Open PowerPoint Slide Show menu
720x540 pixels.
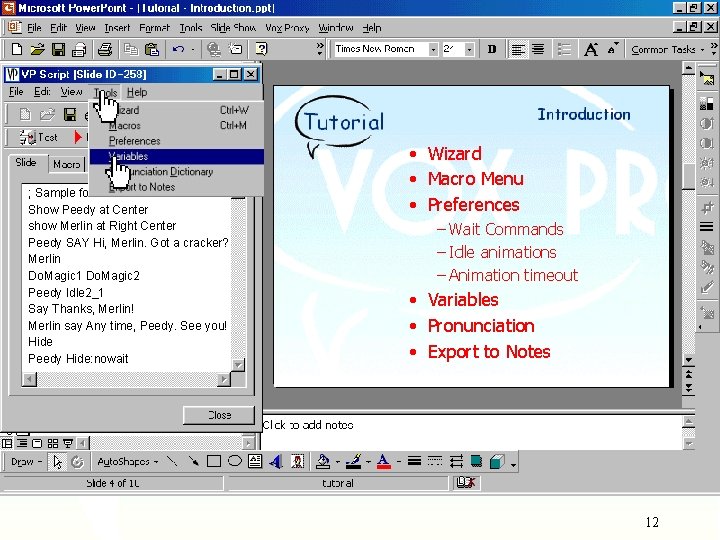tap(233, 28)
